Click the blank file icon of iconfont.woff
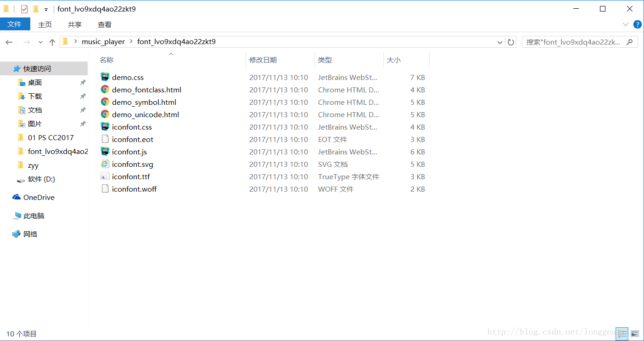The width and height of the screenshot is (644, 341). [105, 188]
